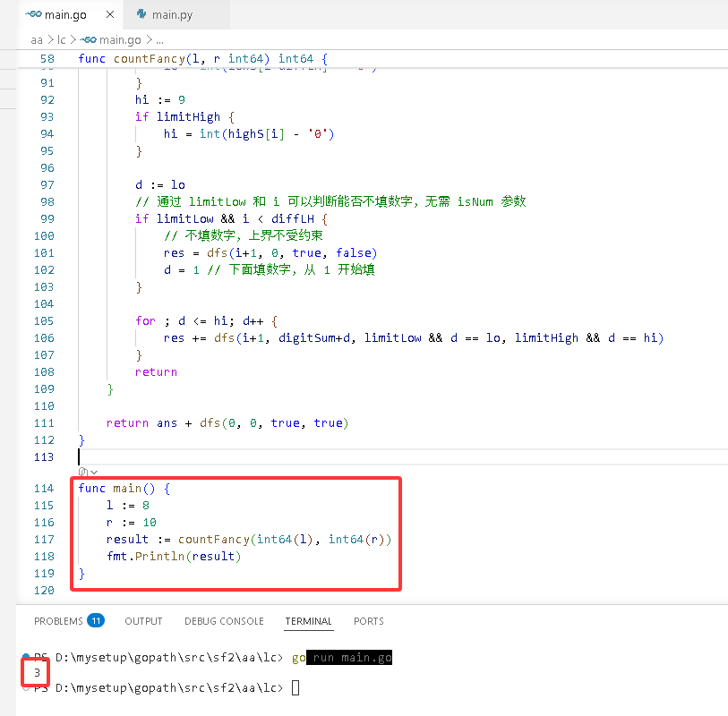Click the 'func main() {' declaration
Screen dimensions: 728x716
tap(124, 488)
